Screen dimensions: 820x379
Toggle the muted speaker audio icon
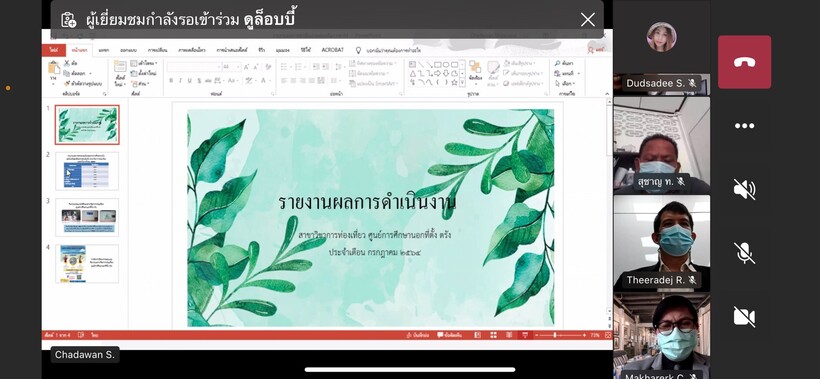tap(744, 190)
